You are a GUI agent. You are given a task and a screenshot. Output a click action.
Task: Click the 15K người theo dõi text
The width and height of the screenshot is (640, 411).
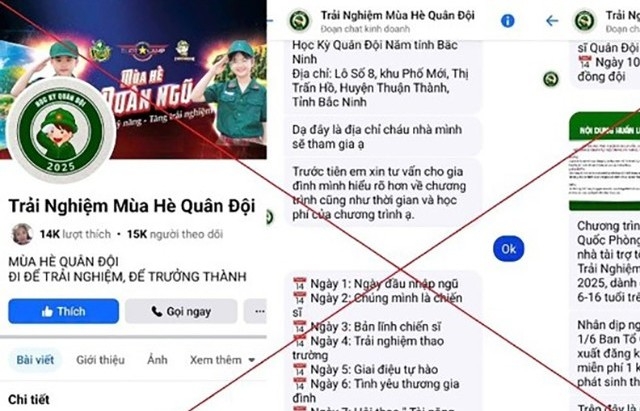(175, 234)
